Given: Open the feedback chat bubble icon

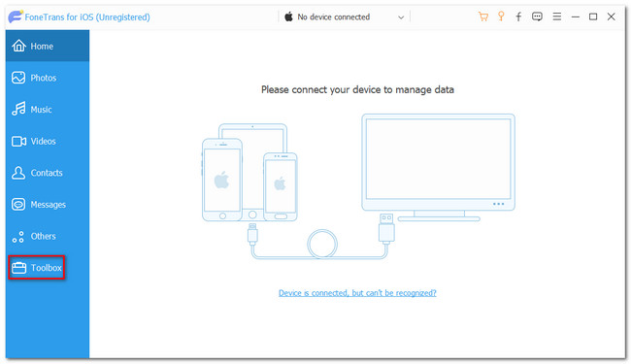Looking at the screenshot, I should 537,17.
